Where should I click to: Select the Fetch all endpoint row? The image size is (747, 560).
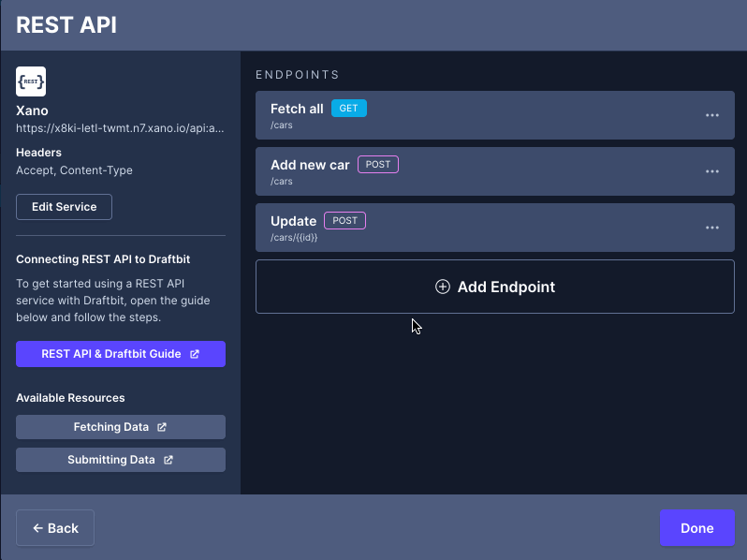click(495, 115)
